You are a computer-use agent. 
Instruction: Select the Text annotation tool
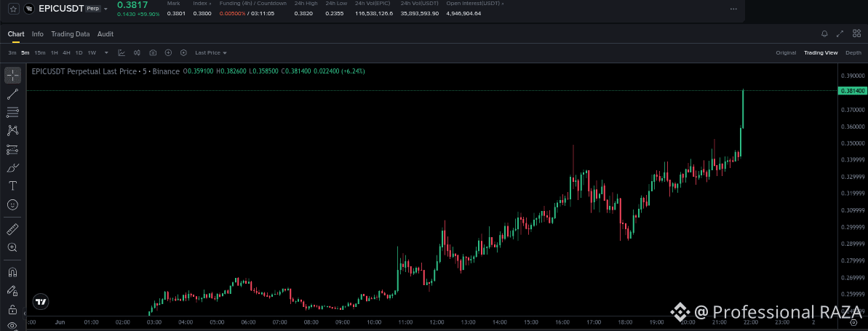pyautogui.click(x=12, y=186)
